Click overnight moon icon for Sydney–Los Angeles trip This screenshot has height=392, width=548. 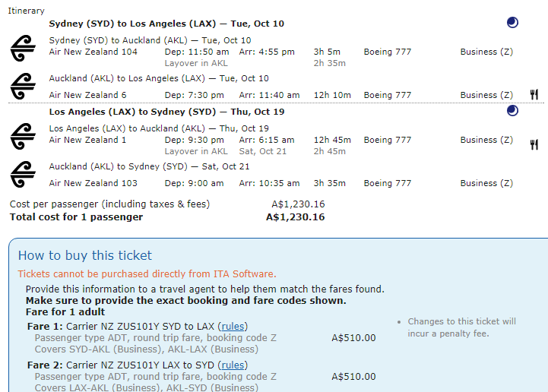pyautogui.click(x=512, y=23)
